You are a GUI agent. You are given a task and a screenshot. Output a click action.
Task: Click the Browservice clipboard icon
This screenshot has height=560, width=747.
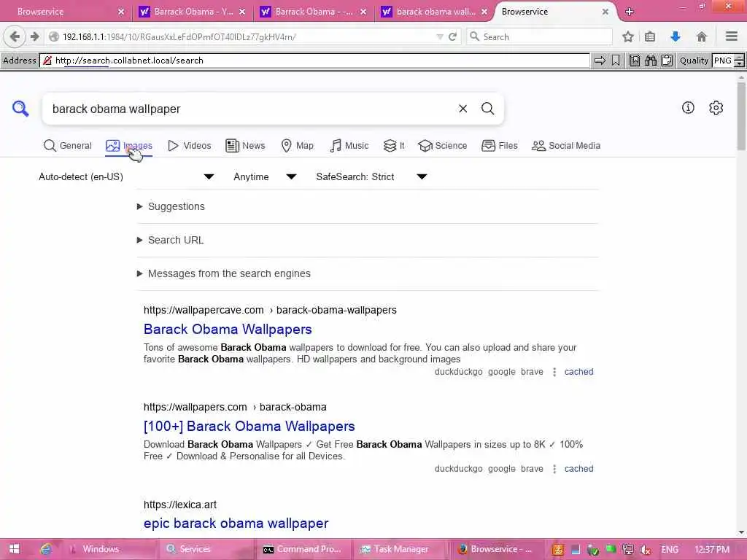[667, 61]
